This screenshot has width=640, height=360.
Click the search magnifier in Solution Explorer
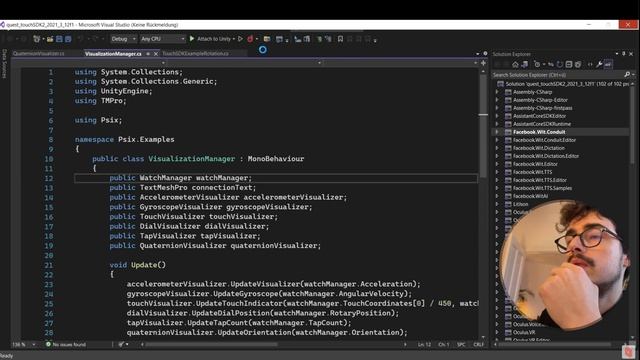click(x=627, y=75)
